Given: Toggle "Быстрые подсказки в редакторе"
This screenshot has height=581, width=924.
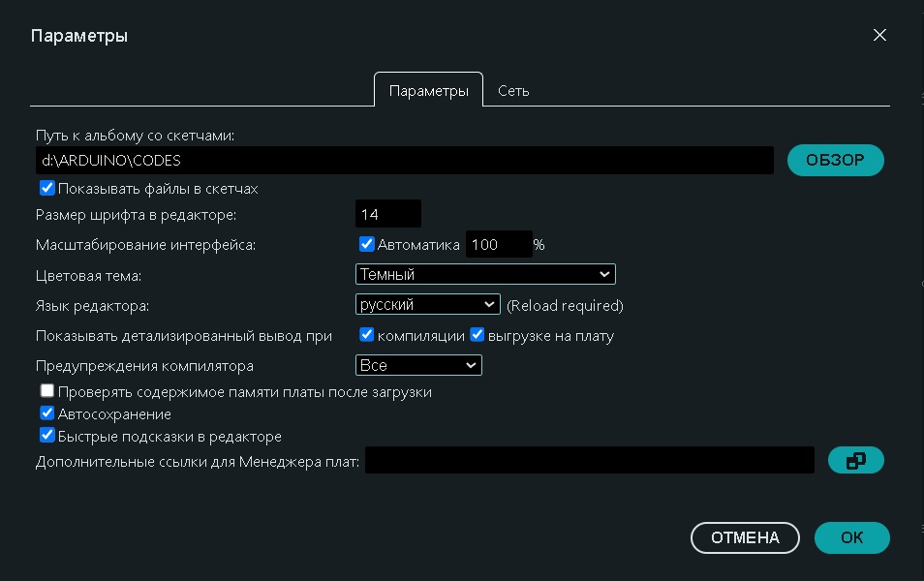Looking at the screenshot, I should tap(46, 435).
